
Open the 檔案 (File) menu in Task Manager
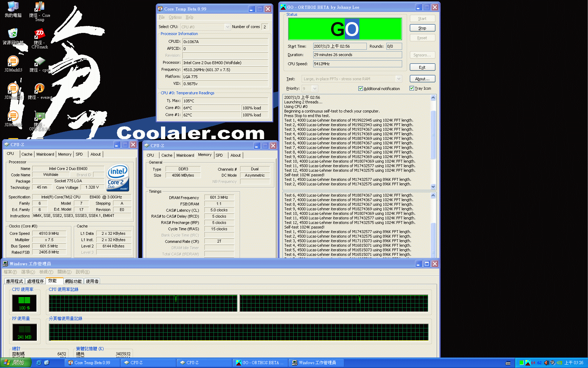coord(10,272)
